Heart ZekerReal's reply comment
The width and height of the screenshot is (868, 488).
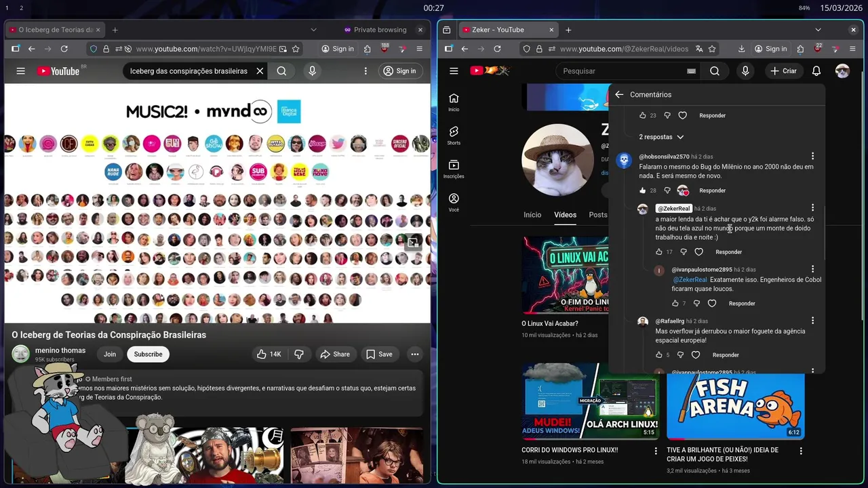pos(699,252)
